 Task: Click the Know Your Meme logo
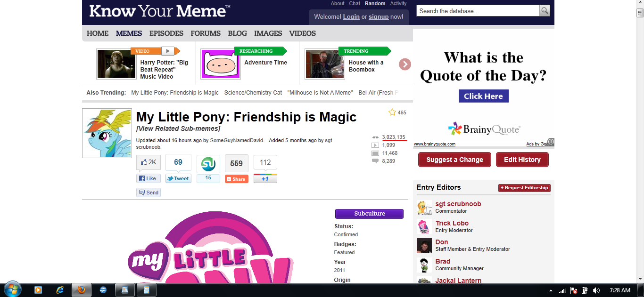[160, 11]
